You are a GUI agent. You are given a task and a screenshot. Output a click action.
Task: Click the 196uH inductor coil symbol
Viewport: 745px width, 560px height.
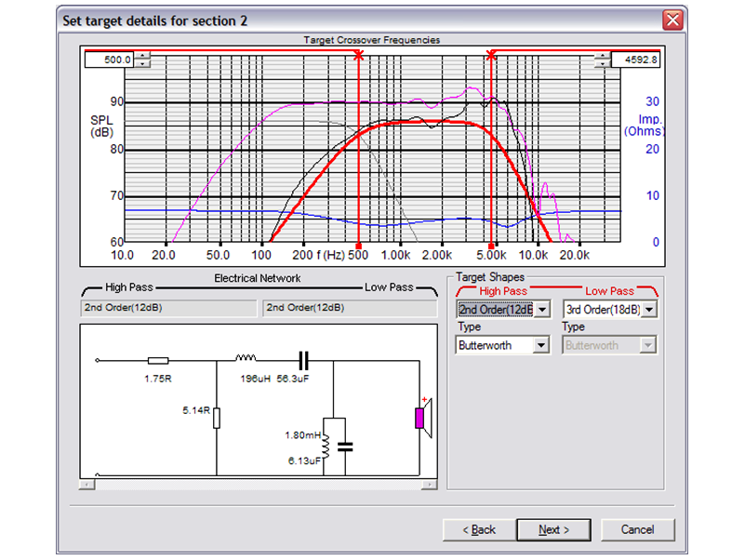tap(246, 356)
